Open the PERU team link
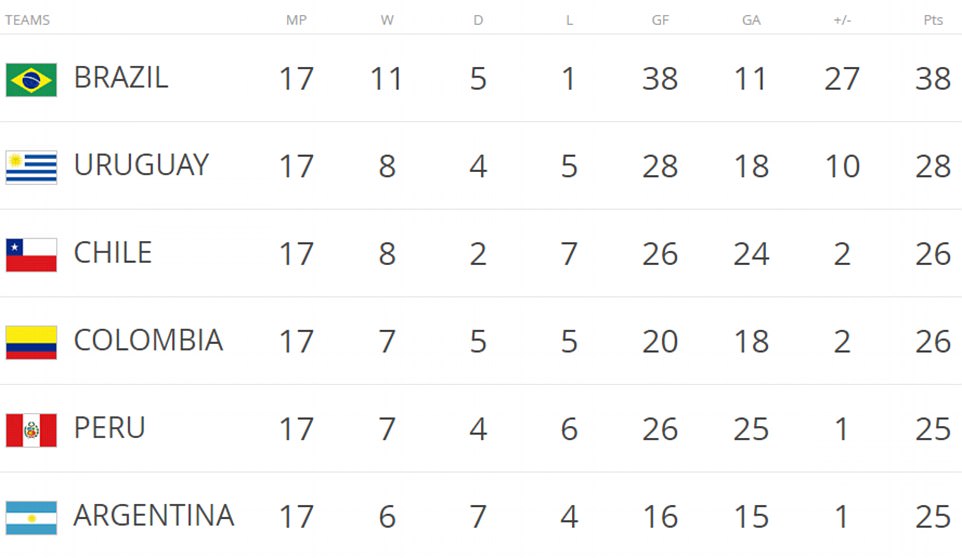This screenshot has height=558, width=962. tap(110, 428)
